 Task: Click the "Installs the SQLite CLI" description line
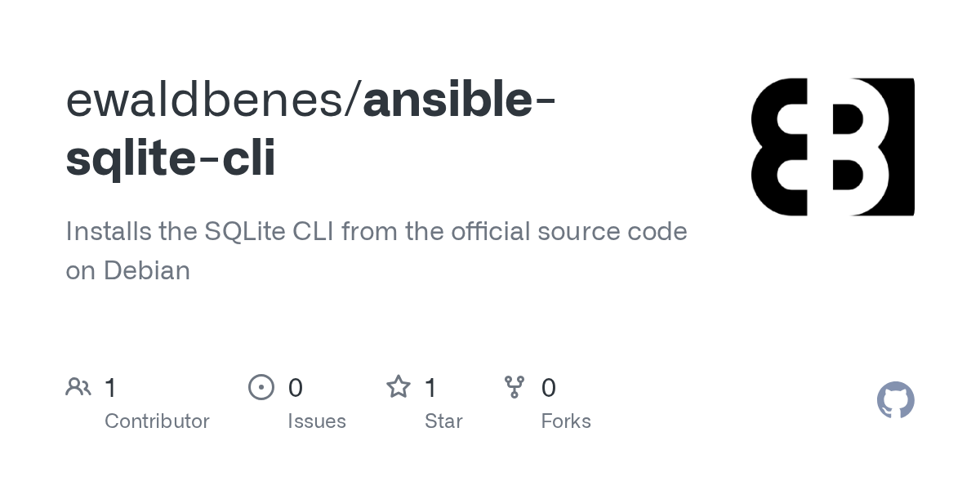pyautogui.click(x=376, y=232)
